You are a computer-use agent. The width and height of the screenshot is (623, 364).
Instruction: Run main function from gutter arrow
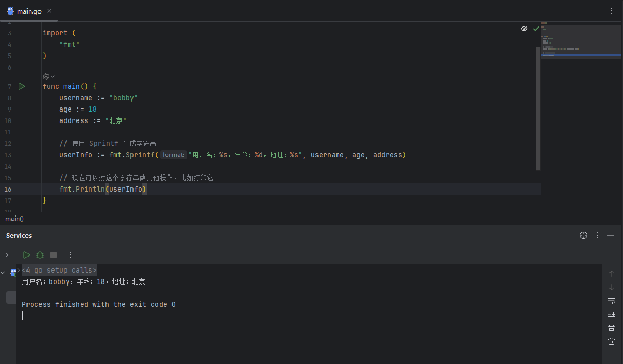pyautogui.click(x=22, y=86)
